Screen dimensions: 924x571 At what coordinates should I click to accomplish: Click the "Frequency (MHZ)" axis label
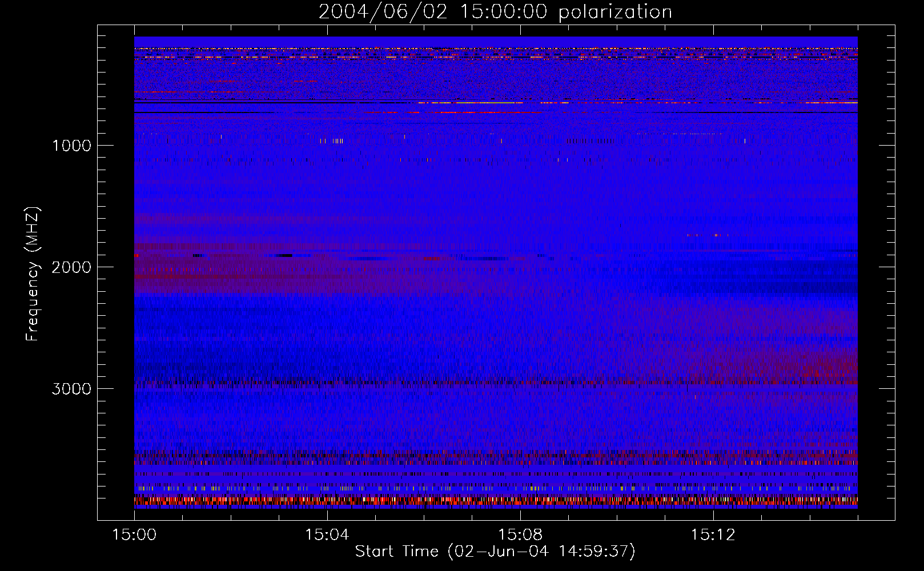[x=33, y=274]
